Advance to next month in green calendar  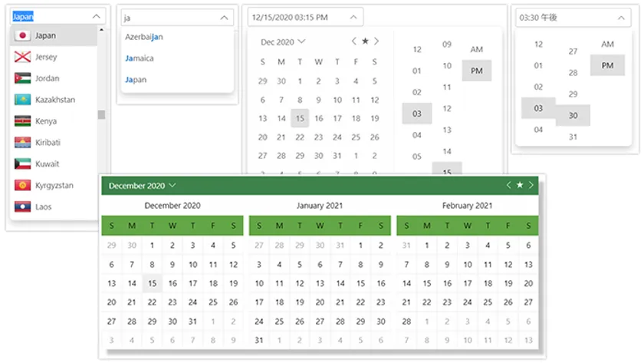point(531,186)
